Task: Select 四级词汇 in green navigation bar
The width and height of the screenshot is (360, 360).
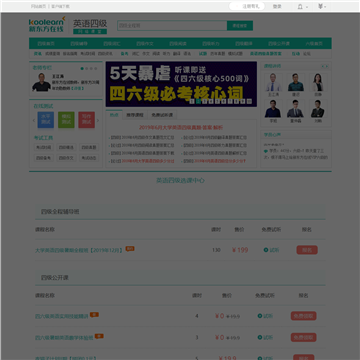Action: tap(112, 43)
